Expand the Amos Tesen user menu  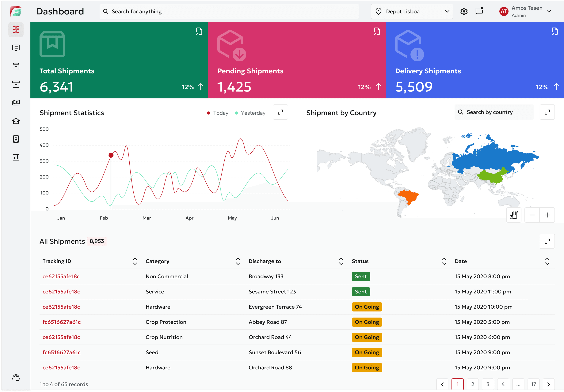coord(549,11)
